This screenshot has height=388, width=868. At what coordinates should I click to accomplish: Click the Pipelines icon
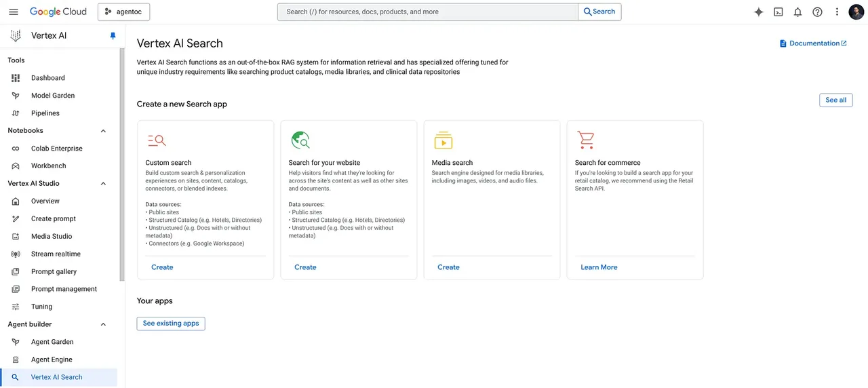tap(16, 113)
